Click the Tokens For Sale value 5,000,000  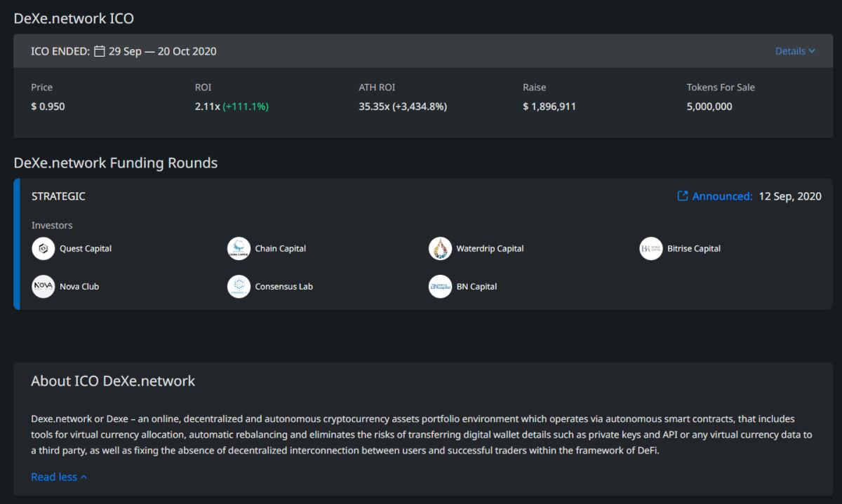[x=709, y=107]
